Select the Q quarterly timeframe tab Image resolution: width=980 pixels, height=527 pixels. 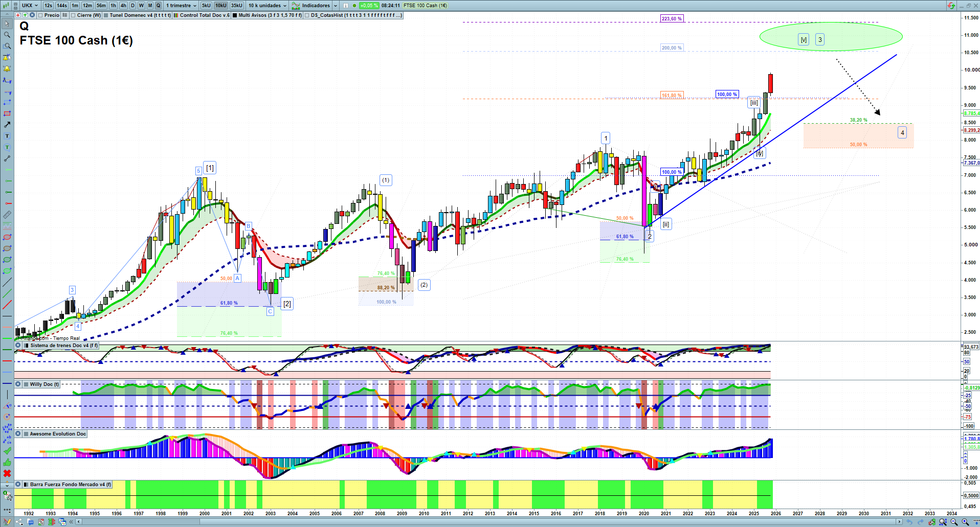158,6
